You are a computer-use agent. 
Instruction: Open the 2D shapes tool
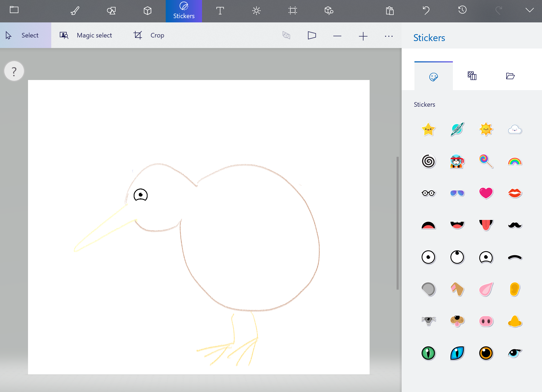[x=111, y=11]
